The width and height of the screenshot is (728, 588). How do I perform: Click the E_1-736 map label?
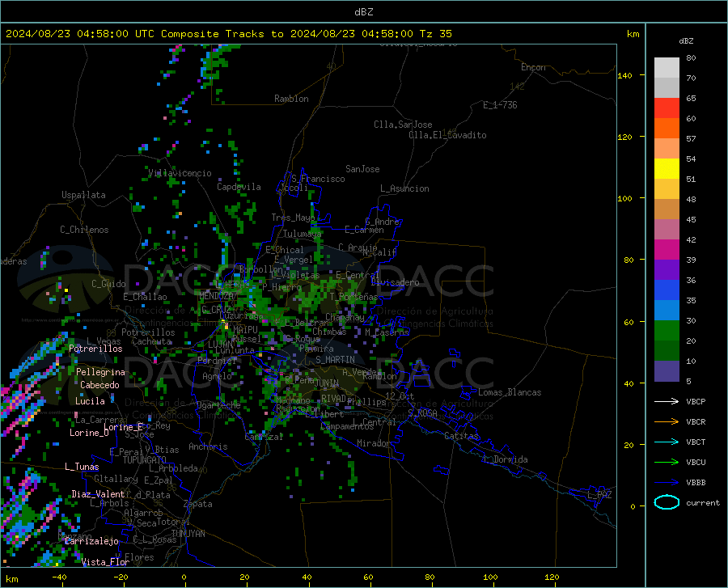500,105
